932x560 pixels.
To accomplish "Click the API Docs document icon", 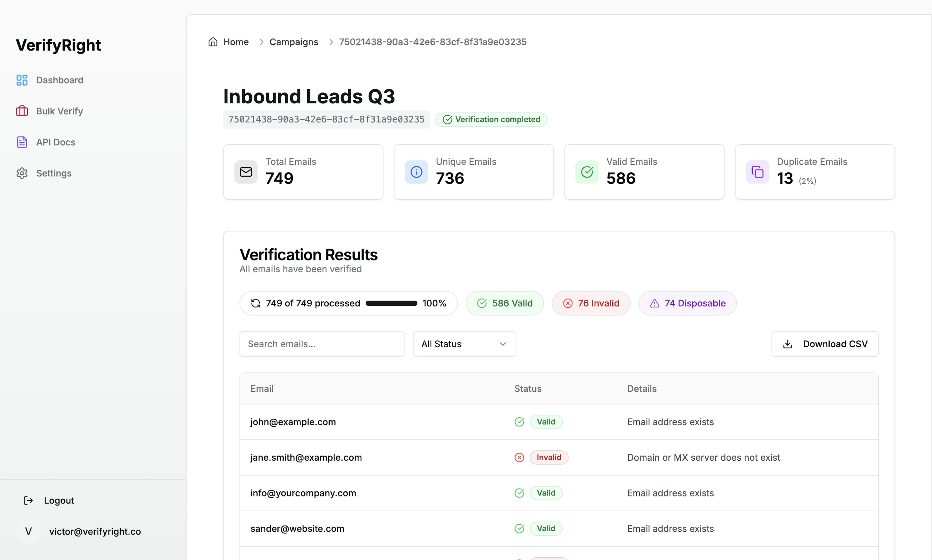I will tap(22, 142).
